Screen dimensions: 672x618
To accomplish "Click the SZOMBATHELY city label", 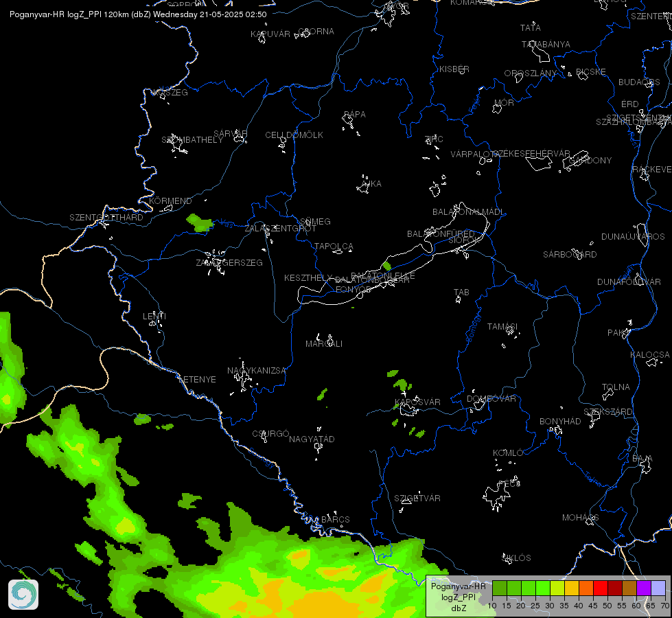I will coord(192,140).
